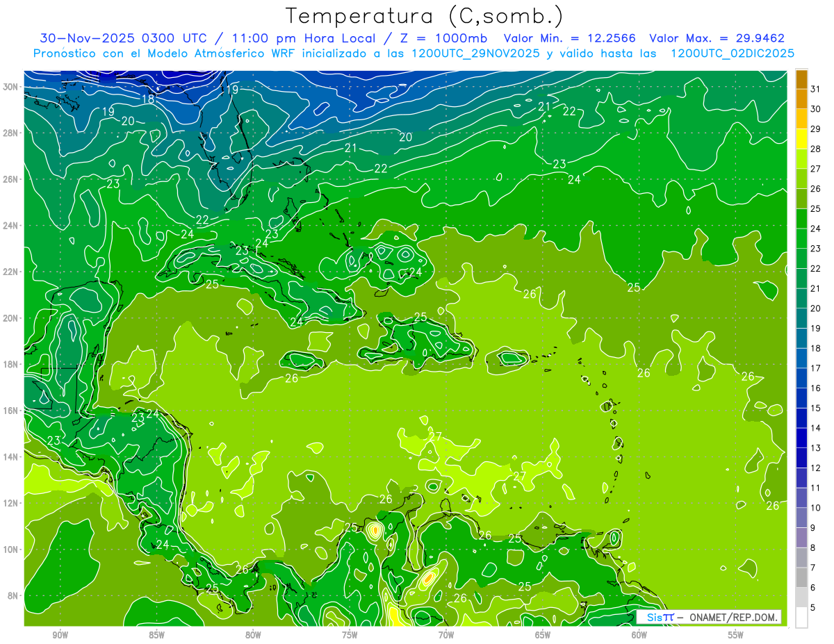
Task: Click the colorbar label 31
Action: (816, 88)
